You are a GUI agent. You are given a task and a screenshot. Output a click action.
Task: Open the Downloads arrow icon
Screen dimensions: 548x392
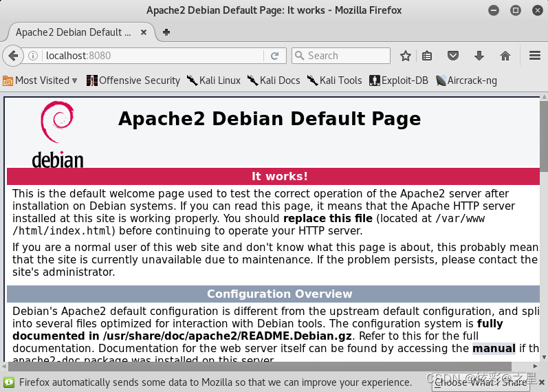pyautogui.click(x=479, y=56)
